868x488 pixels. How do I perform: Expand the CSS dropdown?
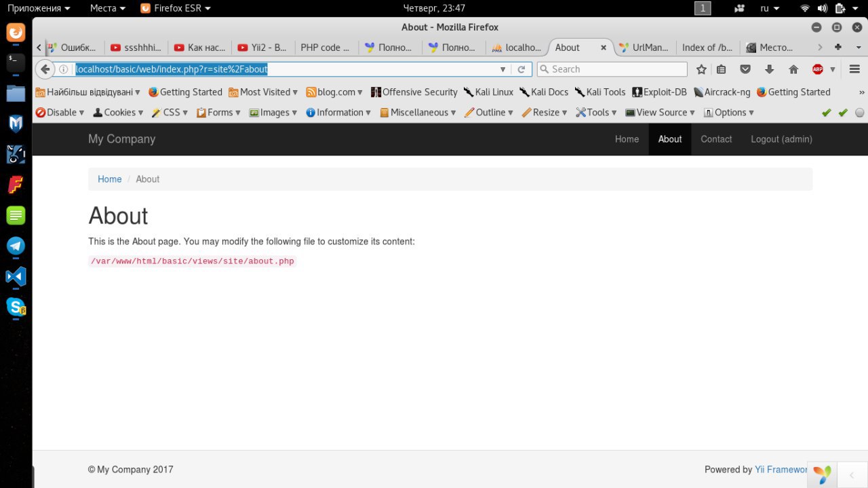[x=170, y=113]
